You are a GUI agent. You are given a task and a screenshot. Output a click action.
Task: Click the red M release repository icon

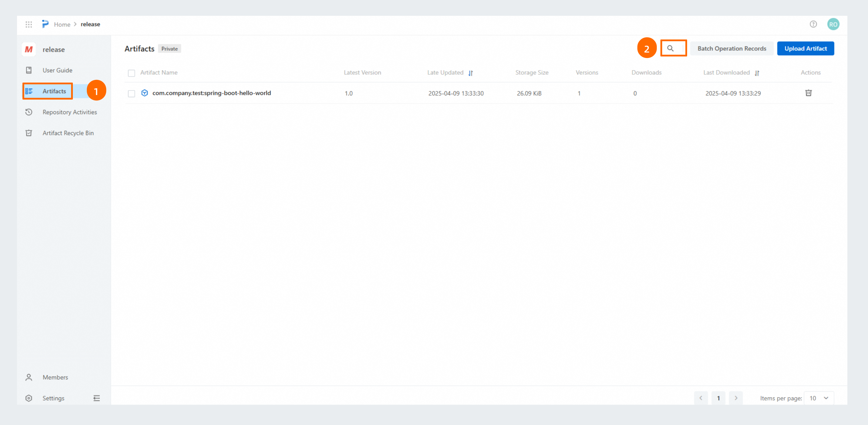[x=29, y=49]
